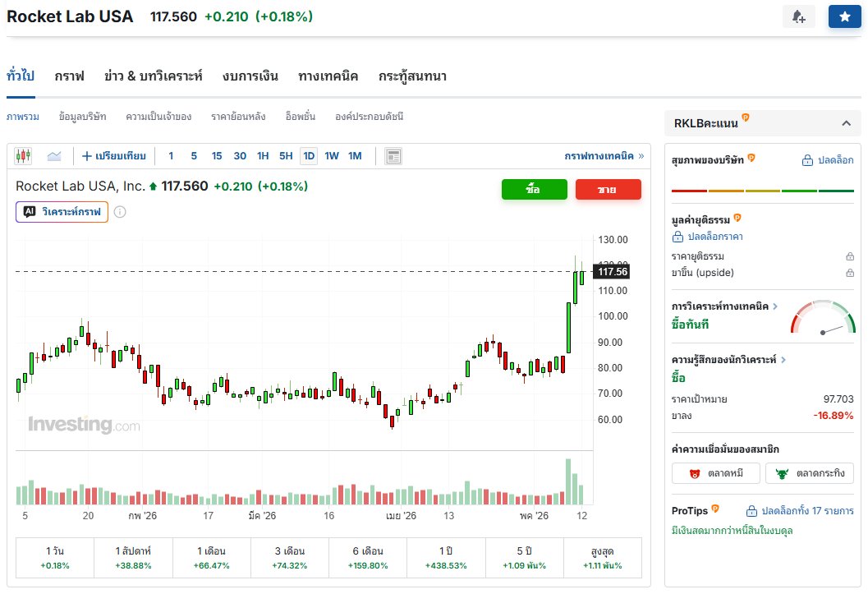
Task: Click the ProTip text about cash and debt
Action: [732, 531]
